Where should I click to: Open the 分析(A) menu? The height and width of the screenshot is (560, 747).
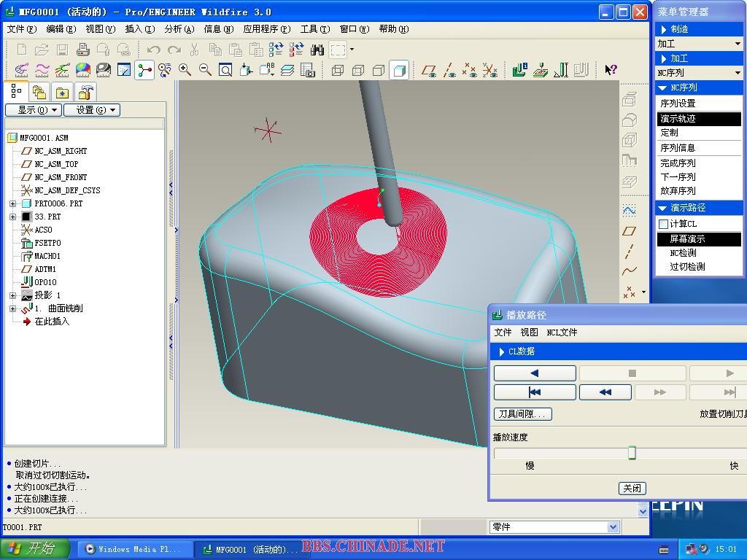coord(179,29)
